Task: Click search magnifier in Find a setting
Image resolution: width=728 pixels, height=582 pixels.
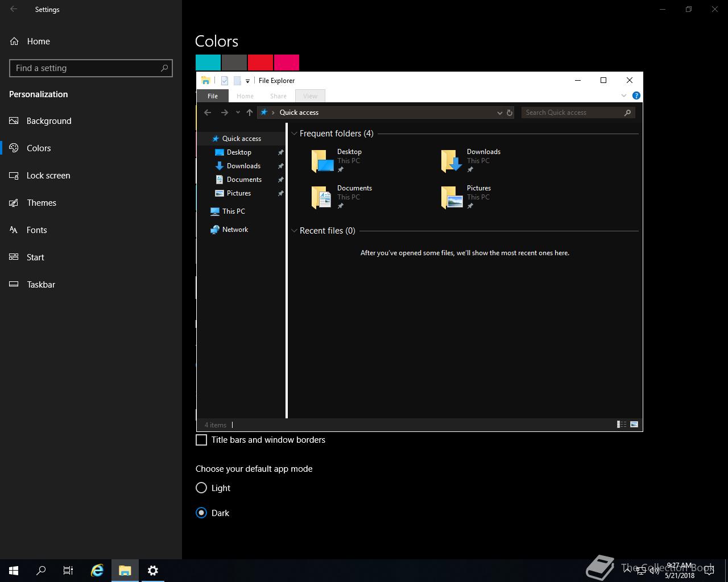Action: [x=164, y=68]
